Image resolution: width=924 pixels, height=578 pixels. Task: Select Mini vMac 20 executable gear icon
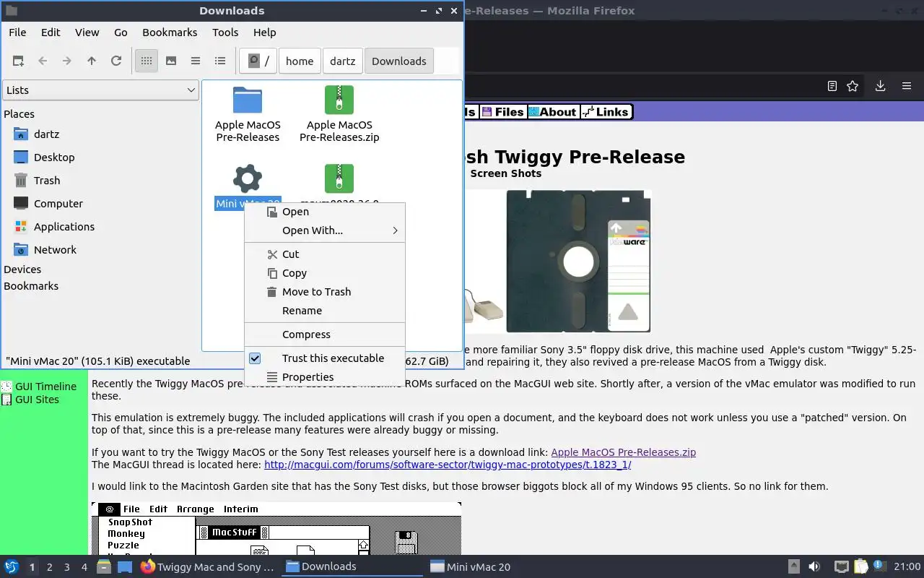pyautogui.click(x=248, y=178)
